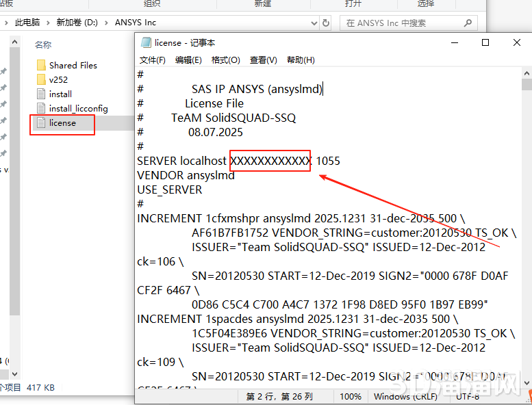
Task: Open the 格式(O) menu in Notepad
Action: click(225, 60)
